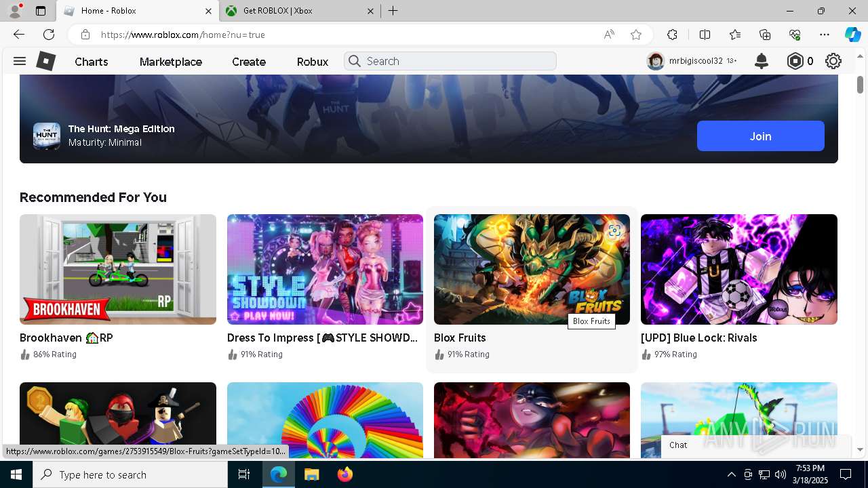Screen dimensions: 868x488
Task: Select the Home - Roblox tab
Action: (x=138, y=11)
